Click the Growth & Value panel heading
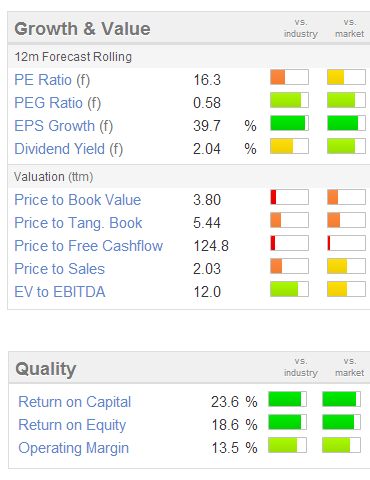The image size is (370, 480). tap(82, 29)
